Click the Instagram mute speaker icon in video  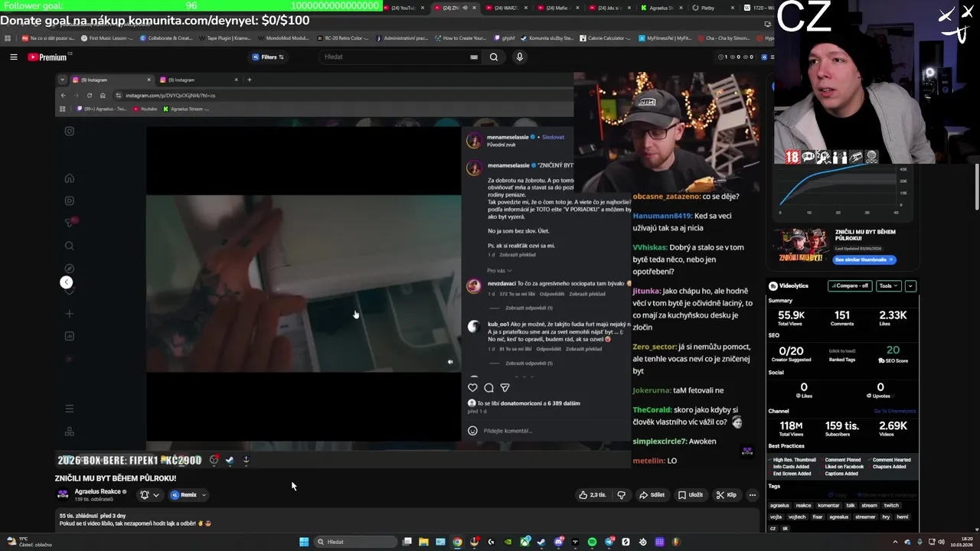click(x=450, y=362)
